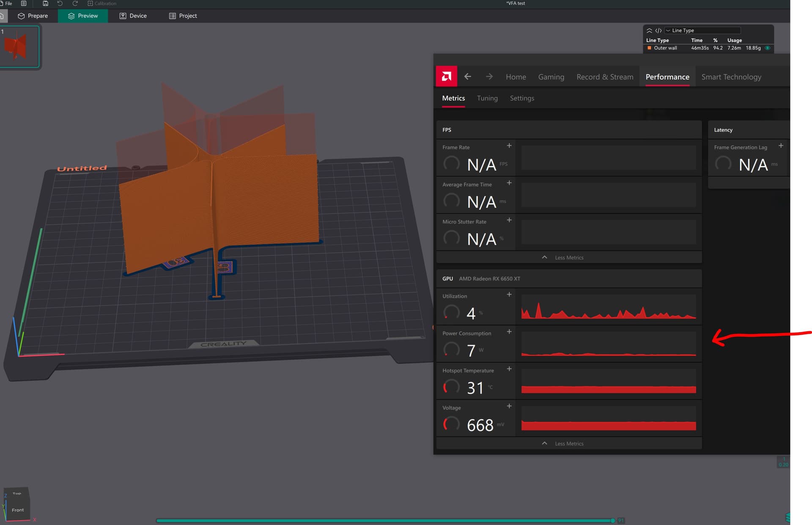The height and width of the screenshot is (525, 812).
Task: Open the Device tab
Action: click(133, 16)
